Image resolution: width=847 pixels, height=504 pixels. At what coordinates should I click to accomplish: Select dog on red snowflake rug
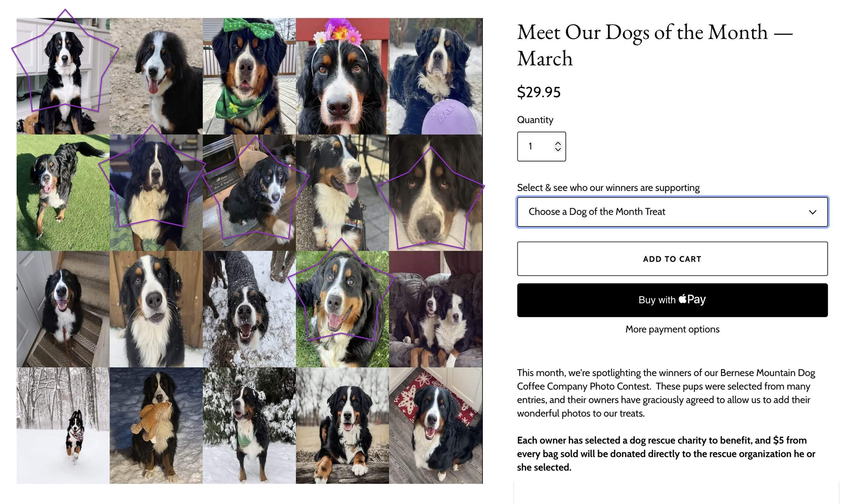[435, 425]
